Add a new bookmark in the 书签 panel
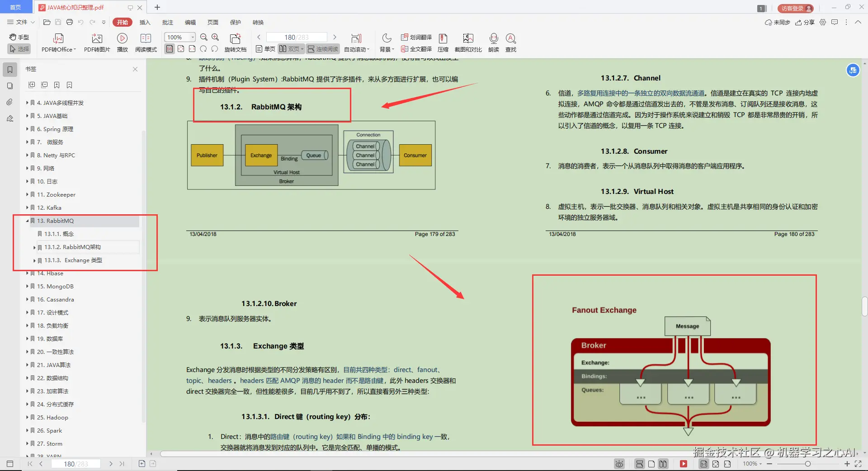Viewport: 868px width, 471px height. coord(57,85)
